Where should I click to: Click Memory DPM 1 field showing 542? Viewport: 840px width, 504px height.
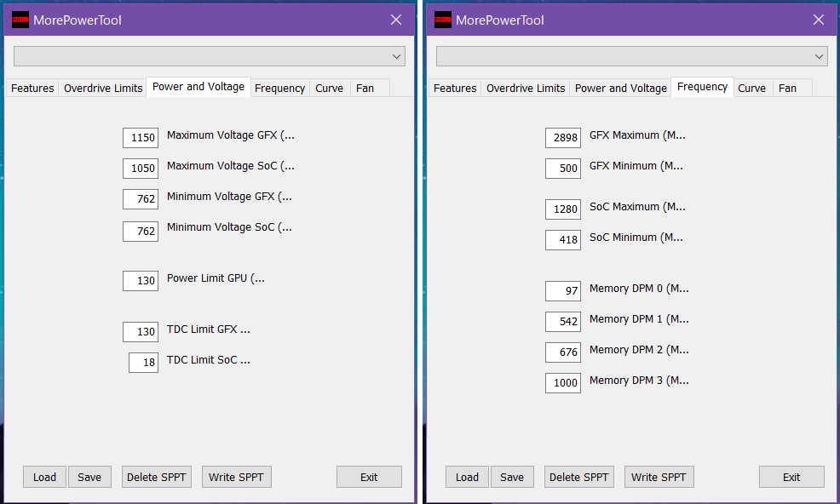click(563, 321)
